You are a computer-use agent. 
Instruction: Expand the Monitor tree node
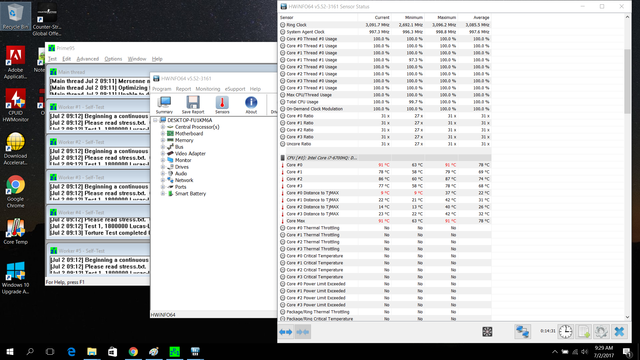[x=163, y=160]
